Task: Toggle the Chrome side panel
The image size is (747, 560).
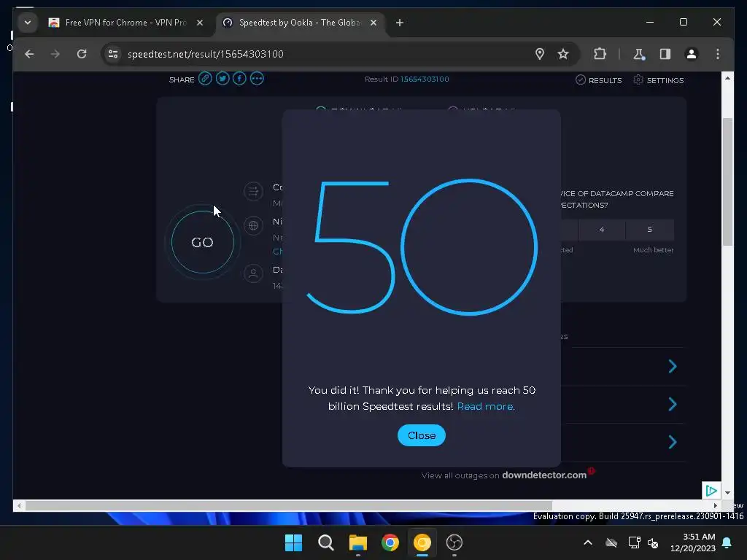Action: coord(665,54)
